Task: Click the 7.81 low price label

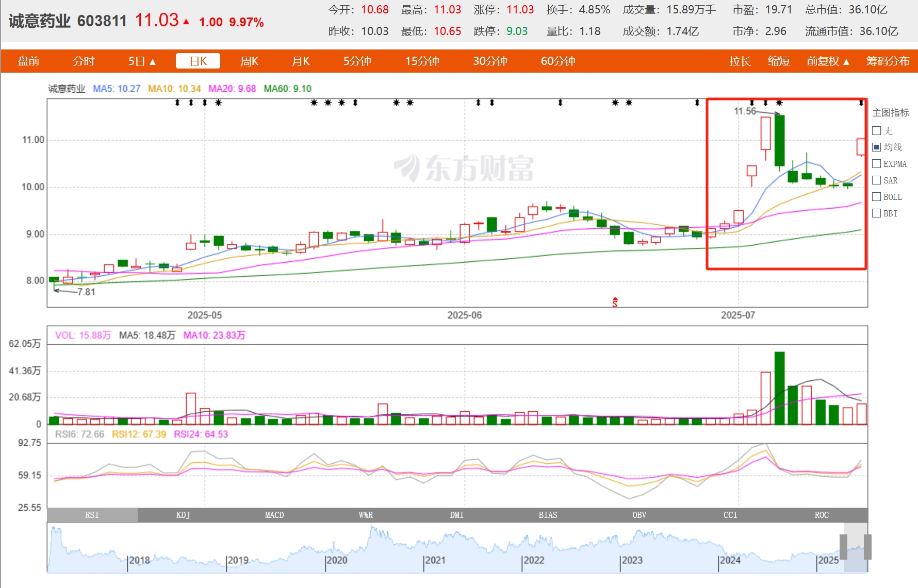Action: point(86,292)
